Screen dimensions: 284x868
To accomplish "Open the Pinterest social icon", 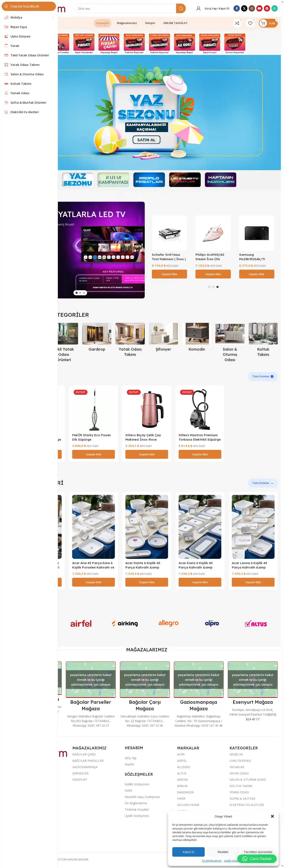I will (x=267, y=8).
